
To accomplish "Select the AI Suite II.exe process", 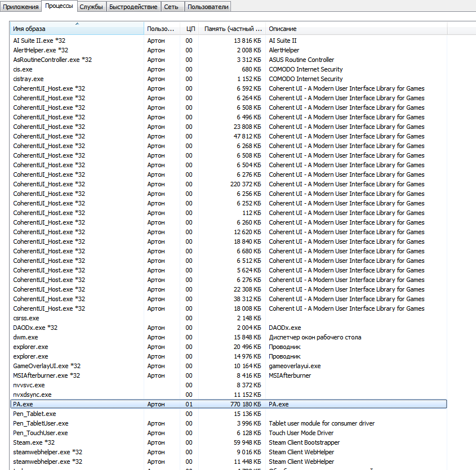I will coord(39,41).
